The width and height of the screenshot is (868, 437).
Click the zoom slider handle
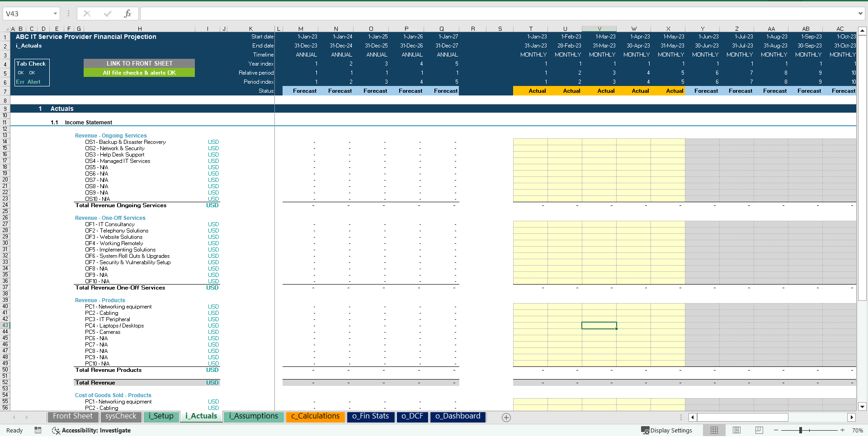[x=801, y=430]
